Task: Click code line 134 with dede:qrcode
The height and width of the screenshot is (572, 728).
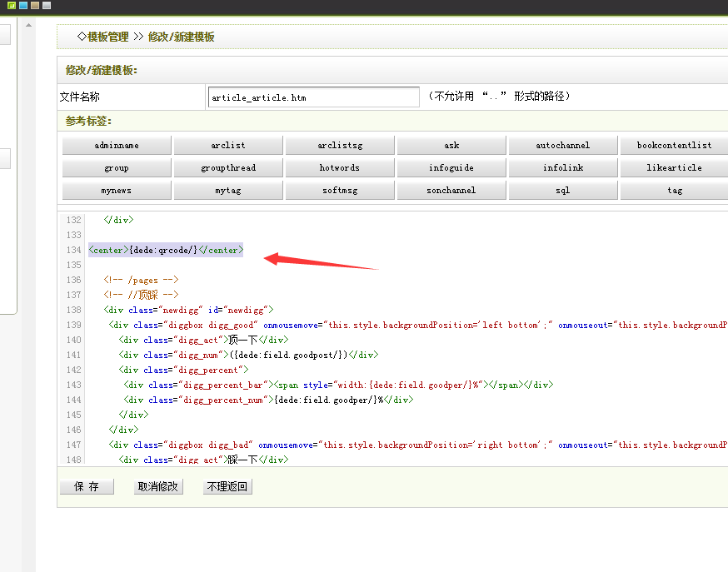Action: point(166,250)
